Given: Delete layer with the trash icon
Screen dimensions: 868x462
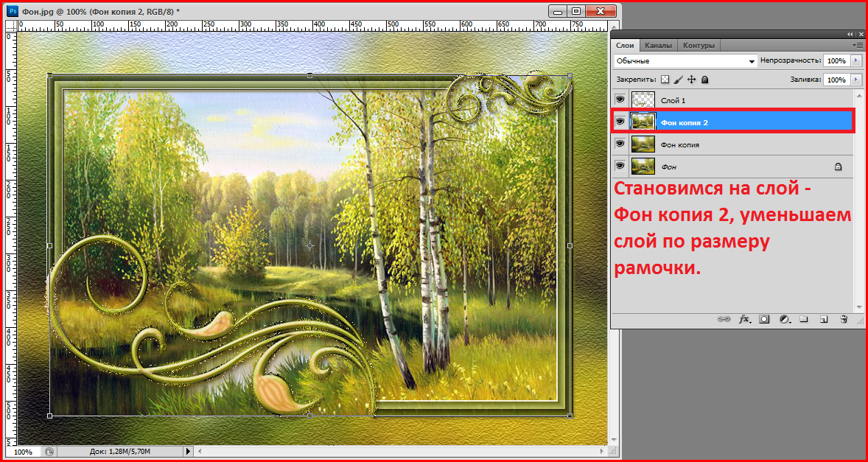Looking at the screenshot, I should [844, 319].
